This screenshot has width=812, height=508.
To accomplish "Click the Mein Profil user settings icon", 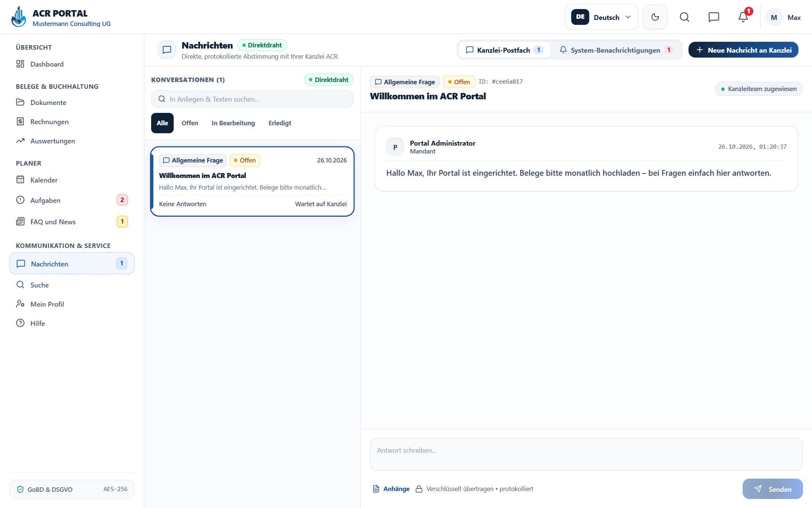I will (20, 304).
